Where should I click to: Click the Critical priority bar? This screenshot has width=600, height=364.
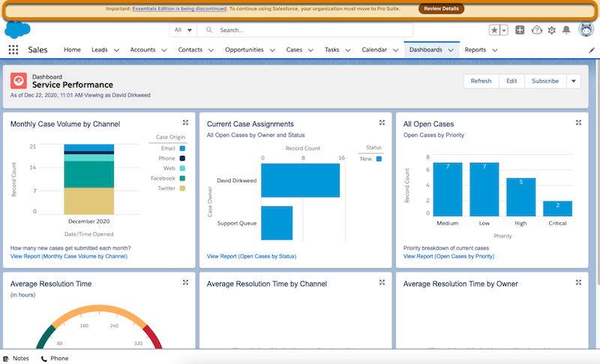557,208
